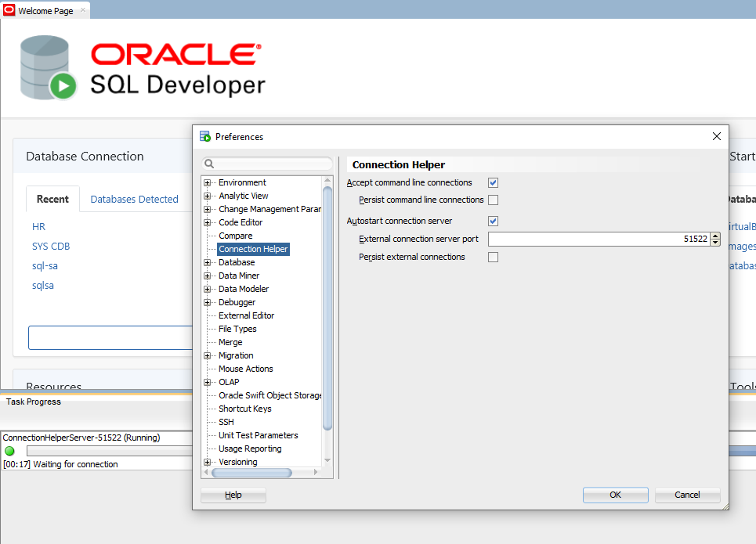Screen dimensions: 756x544
Task: Close the Welcome Page tab
Action: (x=83, y=9)
